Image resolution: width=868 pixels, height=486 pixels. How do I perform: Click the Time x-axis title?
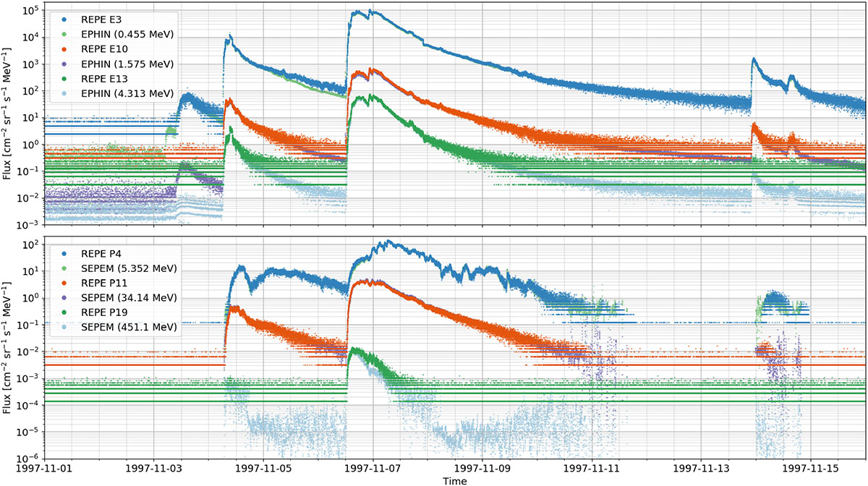tap(455, 480)
